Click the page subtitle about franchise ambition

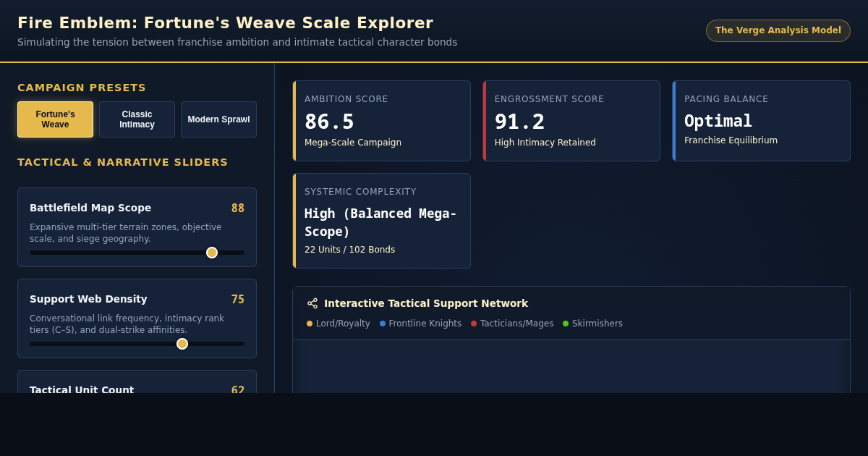(237, 42)
